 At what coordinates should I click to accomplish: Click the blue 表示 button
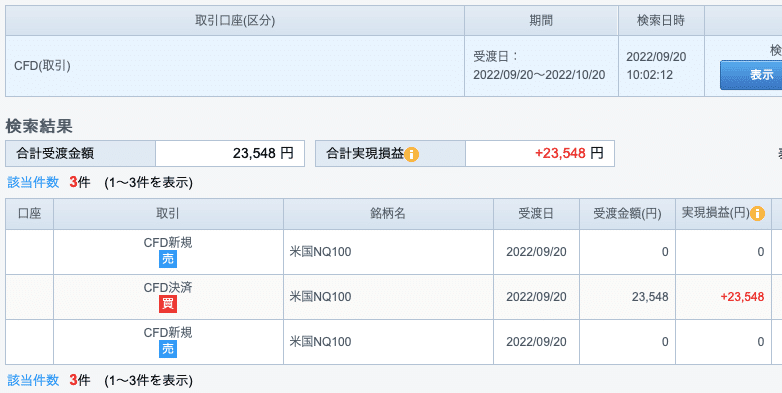point(751,75)
